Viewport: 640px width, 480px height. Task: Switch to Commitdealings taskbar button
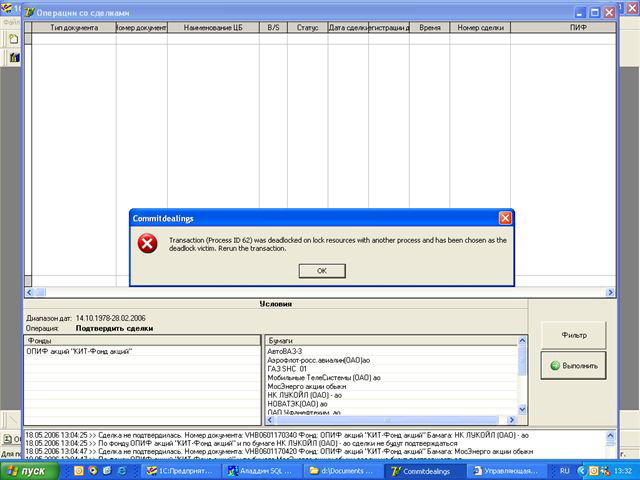(424, 471)
